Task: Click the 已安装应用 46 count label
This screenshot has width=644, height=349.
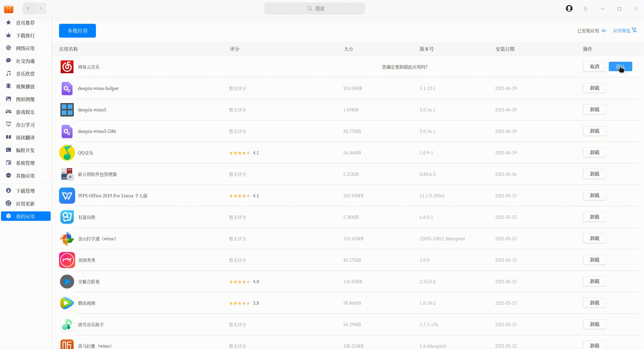Action: (592, 31)
